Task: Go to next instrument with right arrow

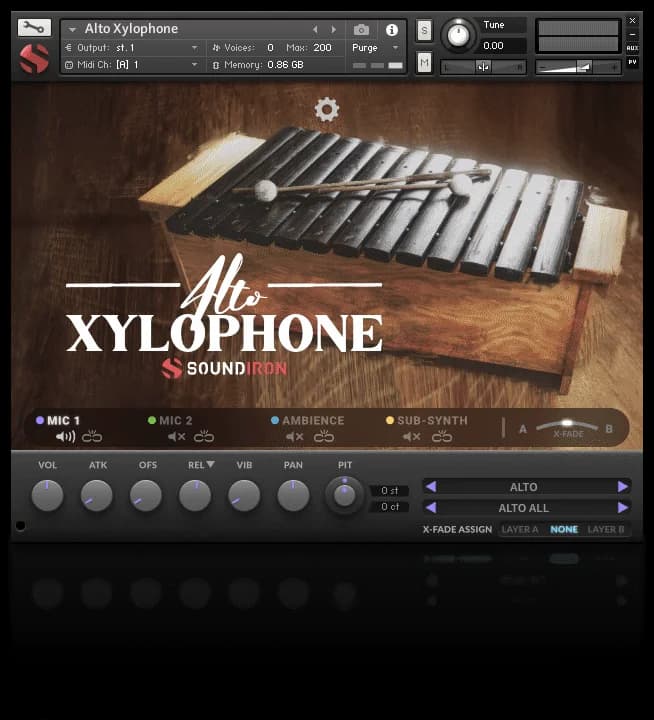Action: (334, 30)
